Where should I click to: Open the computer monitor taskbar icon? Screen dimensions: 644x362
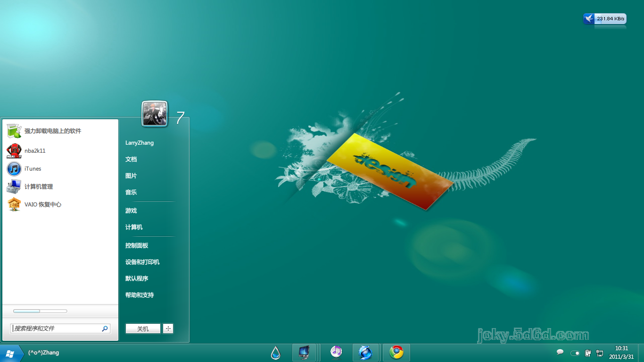tap(304, 353)
